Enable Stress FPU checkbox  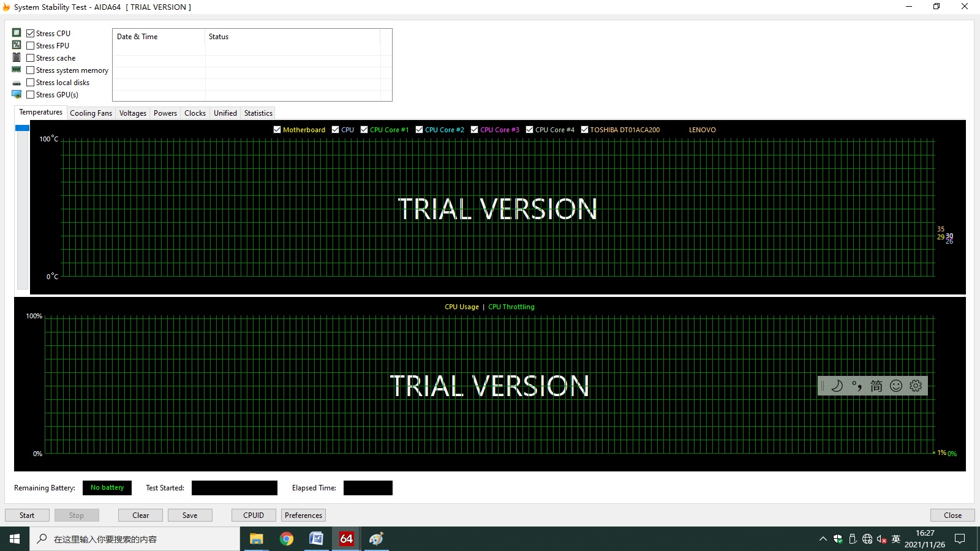30,45
